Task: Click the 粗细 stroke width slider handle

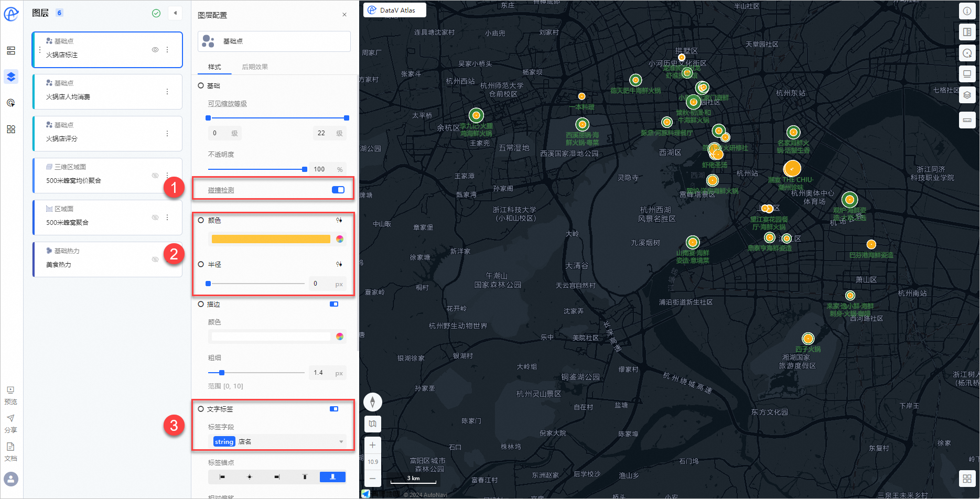Action: click(x=222, y=373)
